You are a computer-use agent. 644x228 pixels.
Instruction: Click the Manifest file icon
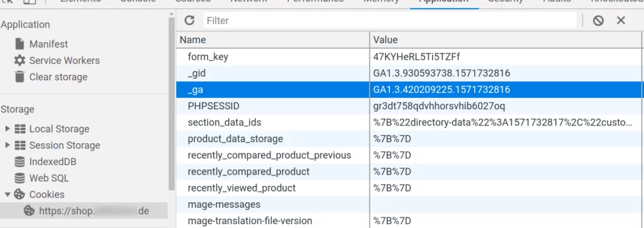coord(19,43)
